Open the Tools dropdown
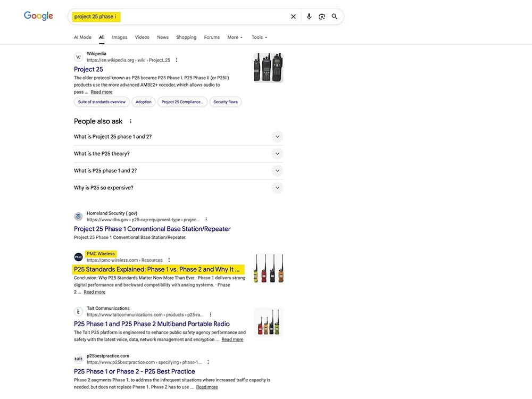This screenshot has width=532, height=399. [x=259, y=37]
